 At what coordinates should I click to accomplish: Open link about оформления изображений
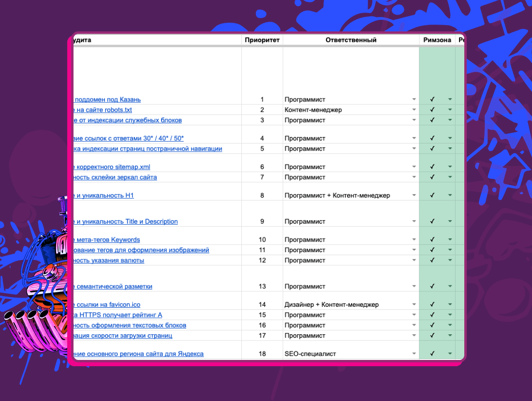tap(142, 250)
